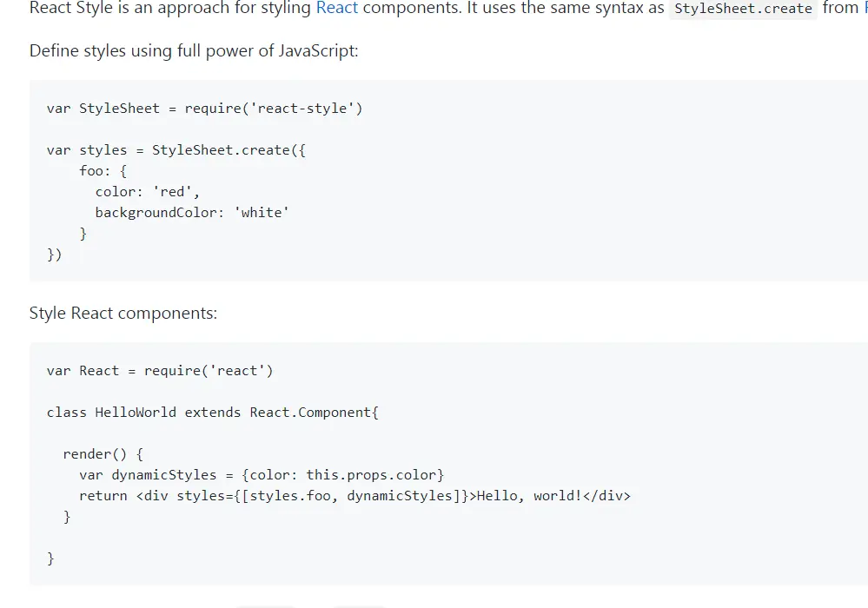
Task: Click the "render() {" method line
Action: pyautogui.click(x=103, y=454)
